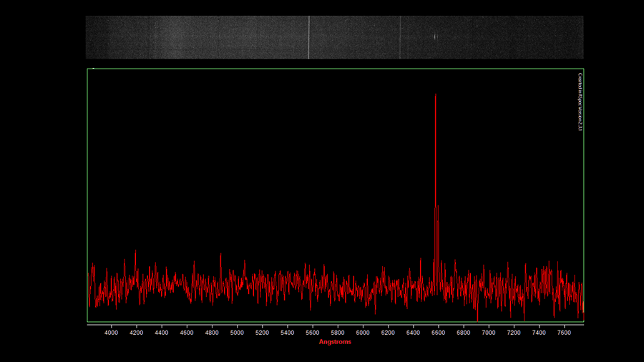644x362 pixels.
Task: Click the 5000 wavelength tick label
Action: [x=237, y=333]
